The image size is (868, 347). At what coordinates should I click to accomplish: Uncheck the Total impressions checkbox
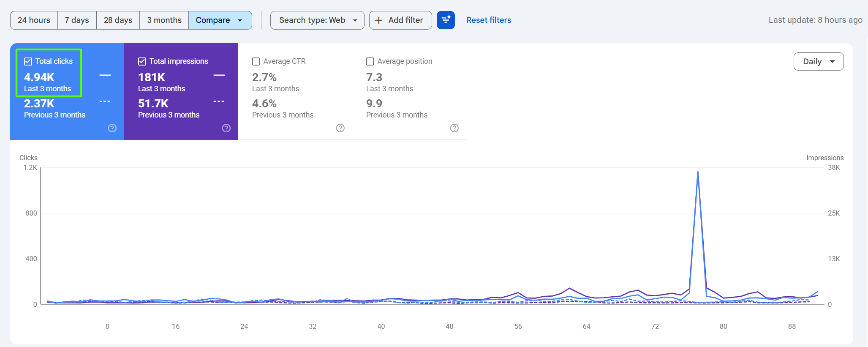pyautogui.click(x=142, y=61)
